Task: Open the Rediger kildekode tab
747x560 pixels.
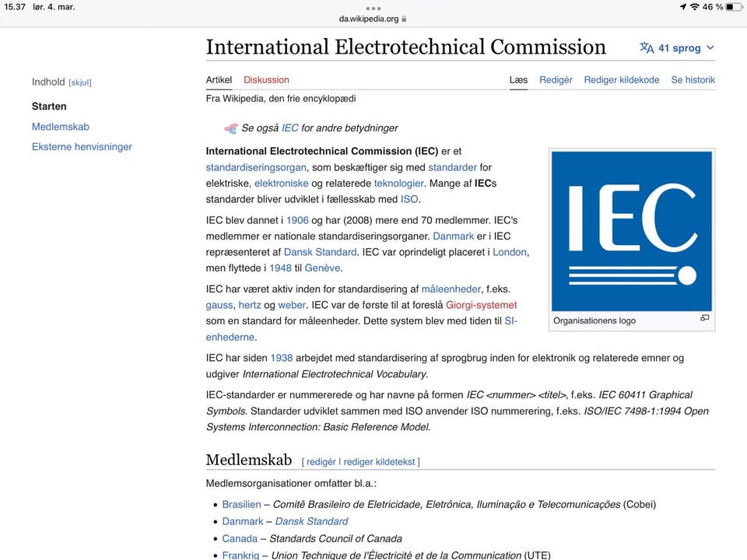Action: click(622, 80)
